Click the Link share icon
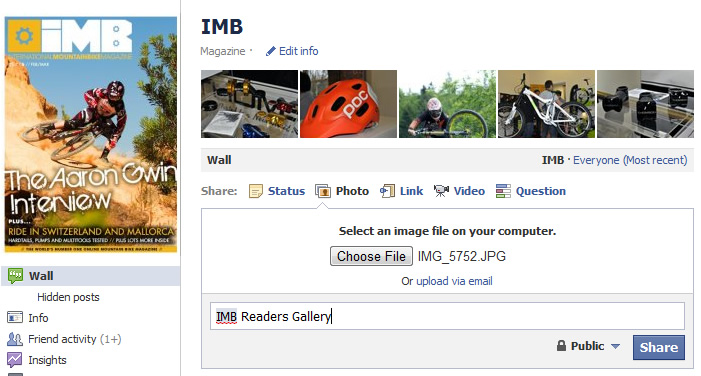701x376 pixels. coord(387,191)
